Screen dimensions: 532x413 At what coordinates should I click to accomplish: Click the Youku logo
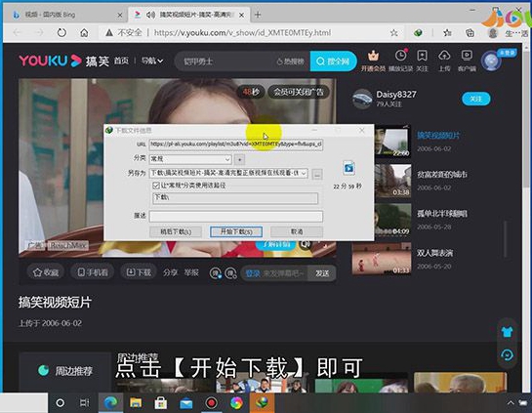pos(50,61)
